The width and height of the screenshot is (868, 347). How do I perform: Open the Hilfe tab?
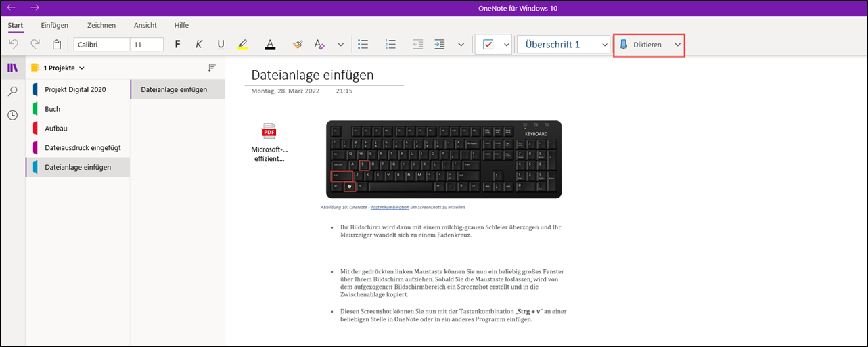[181, 25]
